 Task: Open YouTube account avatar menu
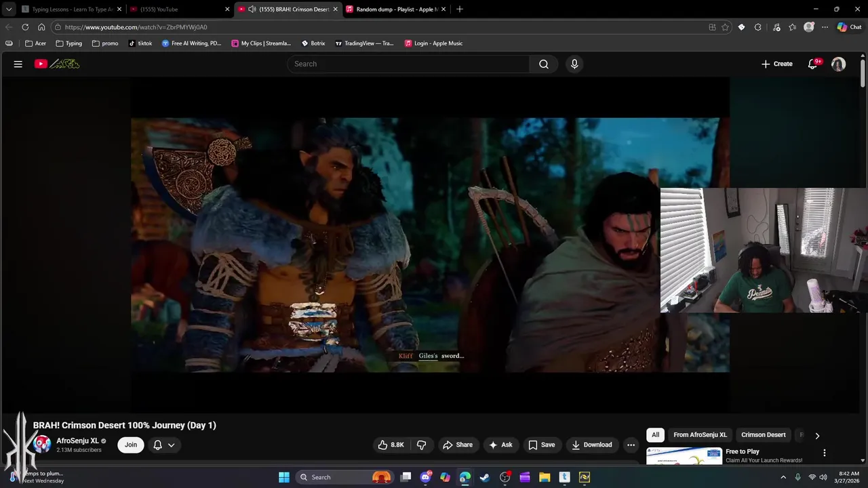(839, 64)
